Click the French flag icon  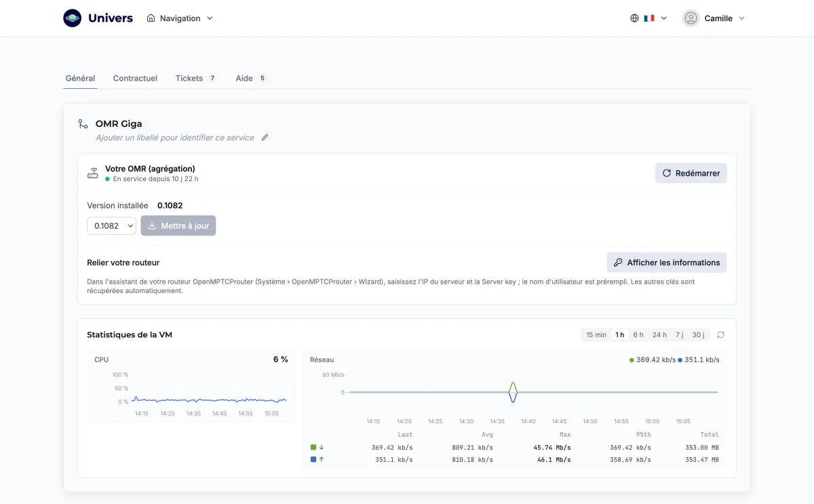click(649, 18)
